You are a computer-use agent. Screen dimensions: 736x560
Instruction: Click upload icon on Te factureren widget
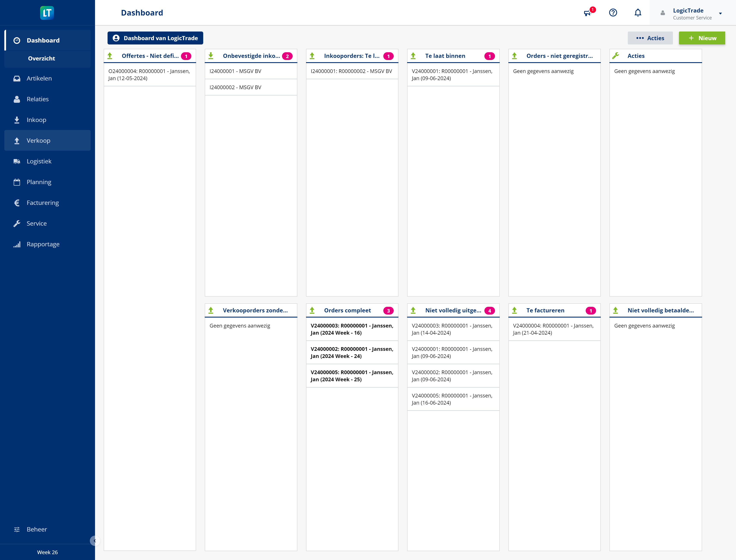click(515, 310)
